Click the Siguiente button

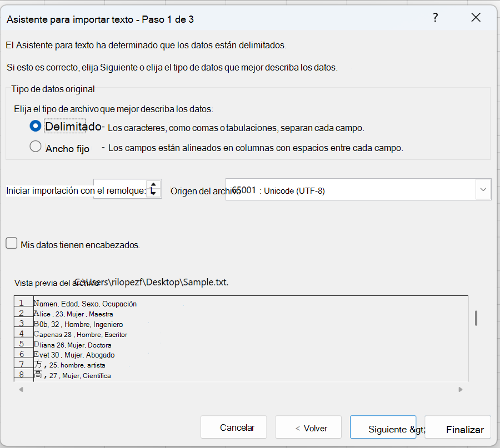pos(383,427)
